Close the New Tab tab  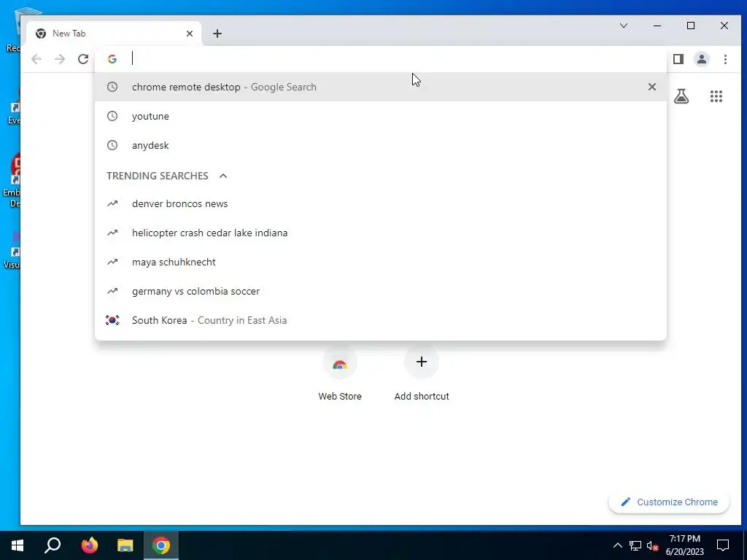pos(190,34)
